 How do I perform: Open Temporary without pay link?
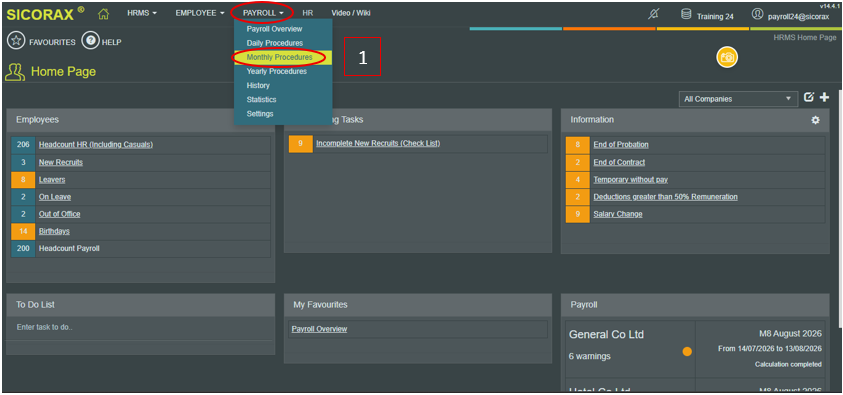[631, 179]
